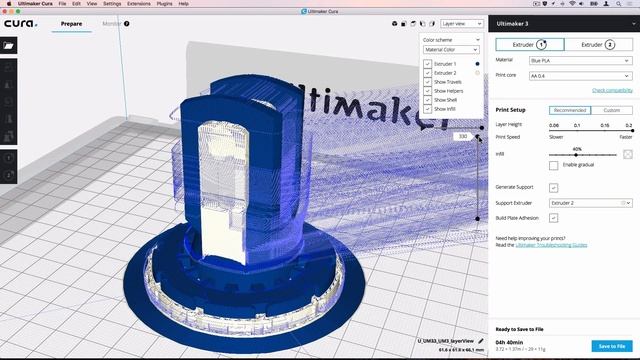Click the Check compatibility link
The image size is (640, 360).
tap(612, 90)
